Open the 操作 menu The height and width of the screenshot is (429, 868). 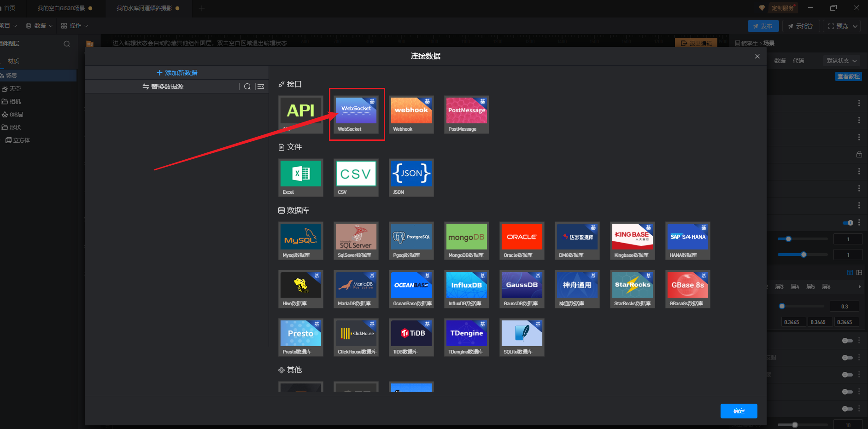(x=75, y=26)
